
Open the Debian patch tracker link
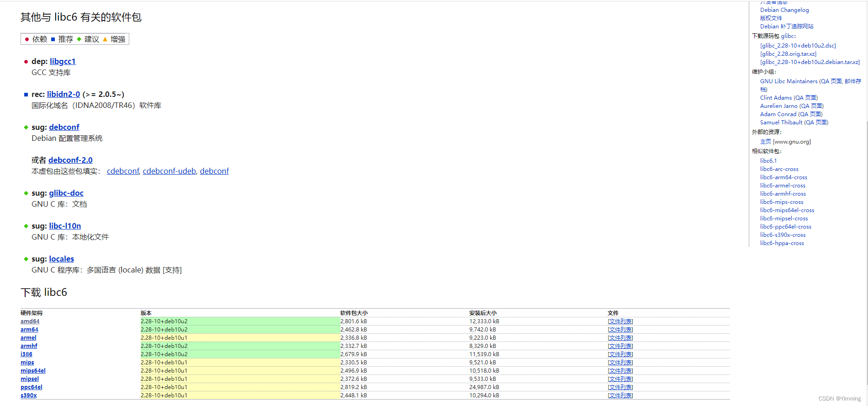[787, 27]
